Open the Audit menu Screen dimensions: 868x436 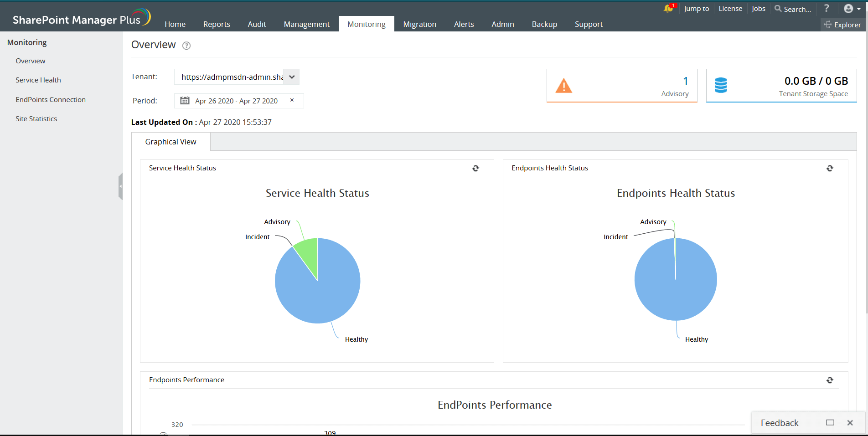[x=257, y=24]
